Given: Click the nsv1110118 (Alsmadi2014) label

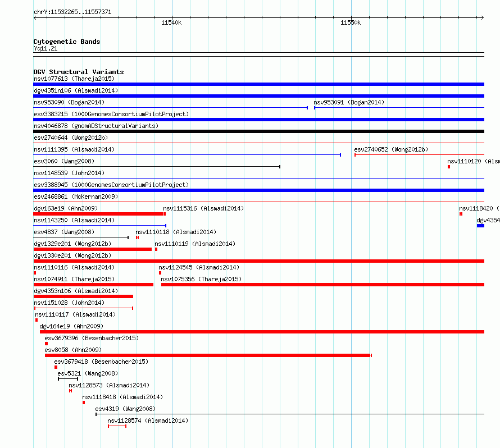Looking at the screenshot, I should coord(176,232).
